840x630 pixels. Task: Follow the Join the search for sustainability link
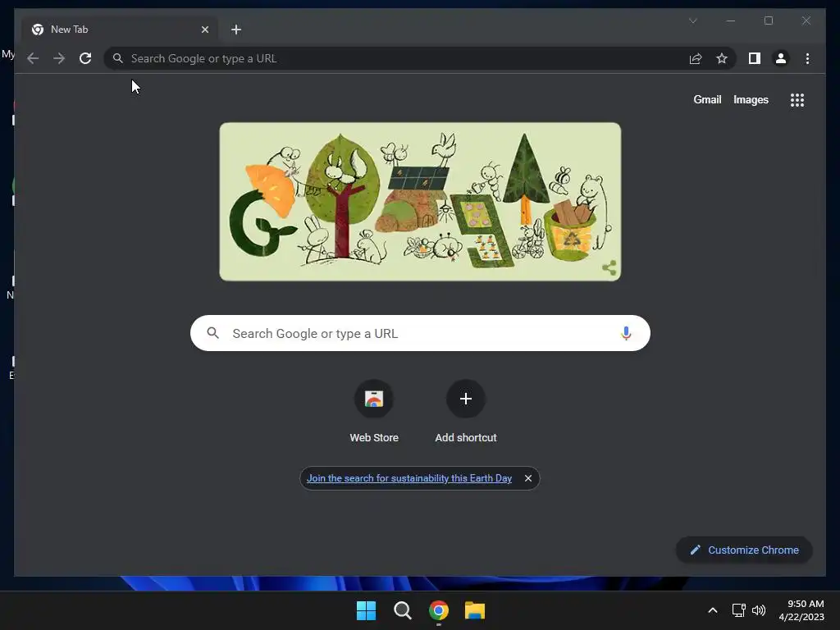[x=409, y=478]
